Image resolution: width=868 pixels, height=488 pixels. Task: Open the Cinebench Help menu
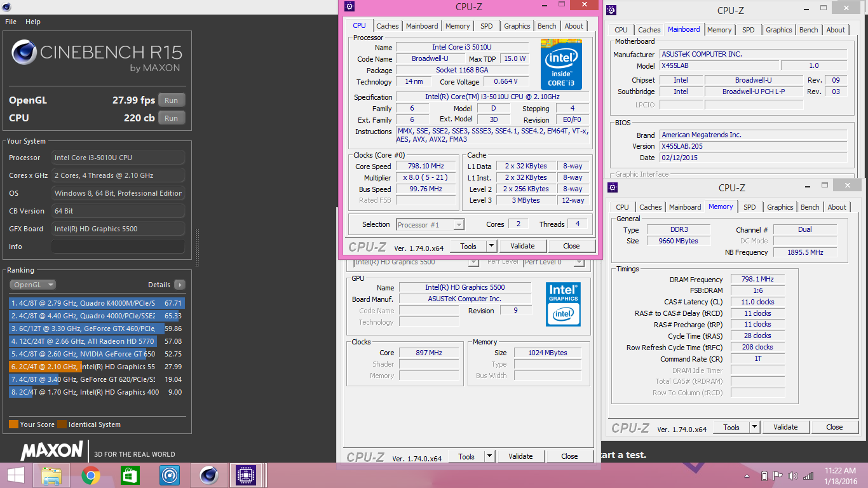coord(33,22)
